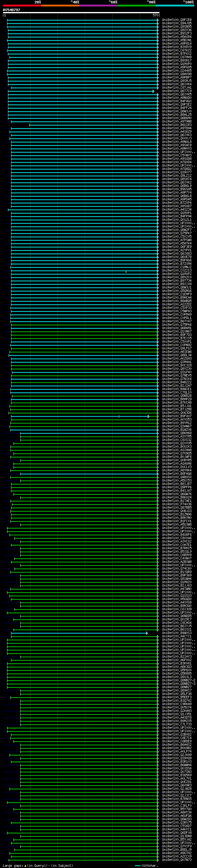Click the green ~80% identity legend segment
Image resolution: width=197 pixels, height=868 pixels.
tap(137, 6)
